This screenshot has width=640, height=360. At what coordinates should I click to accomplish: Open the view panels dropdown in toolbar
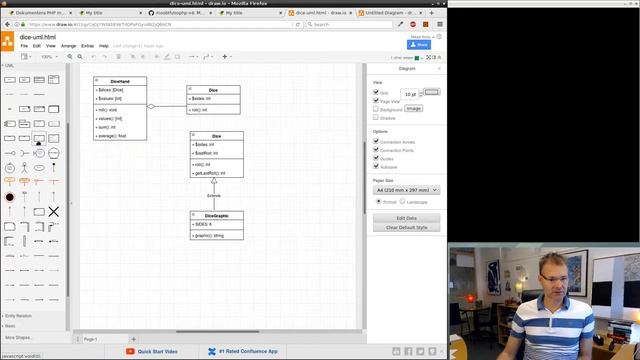tap(26, 57)
